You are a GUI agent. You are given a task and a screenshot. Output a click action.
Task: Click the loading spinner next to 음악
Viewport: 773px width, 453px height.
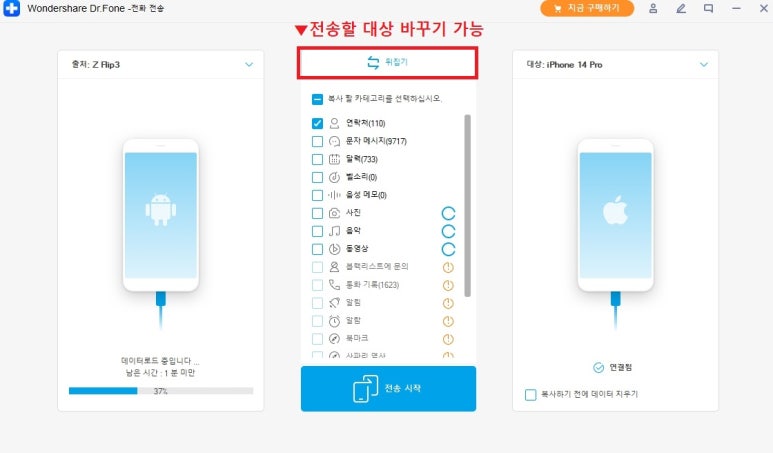click(x=448, y=231)
